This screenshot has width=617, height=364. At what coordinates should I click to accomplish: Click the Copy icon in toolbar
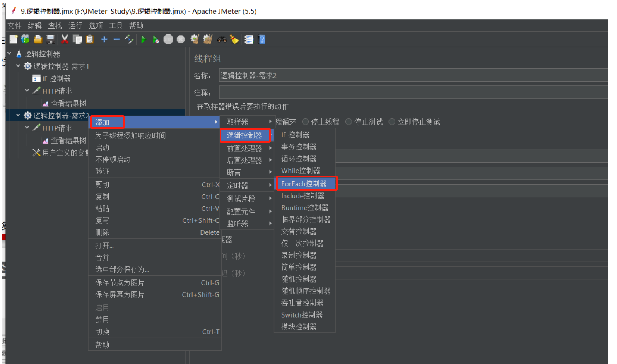coord(77,39)
